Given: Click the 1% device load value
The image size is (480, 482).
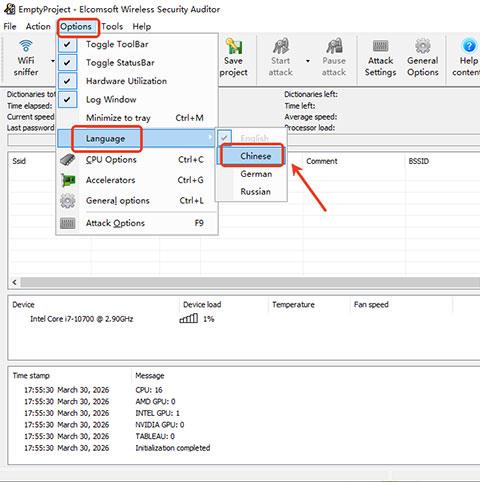Looking at the screenshot, I should coord(209,319).
